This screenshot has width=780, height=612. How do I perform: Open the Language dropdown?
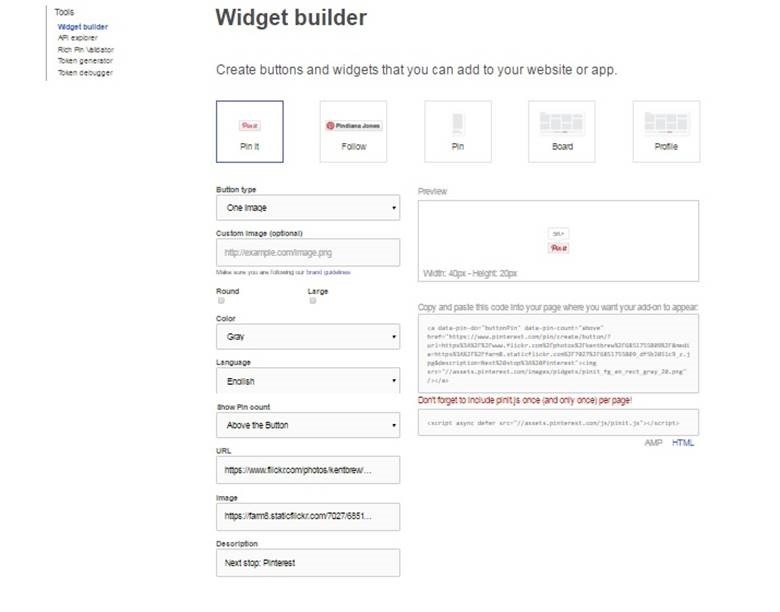pos(308,381)
